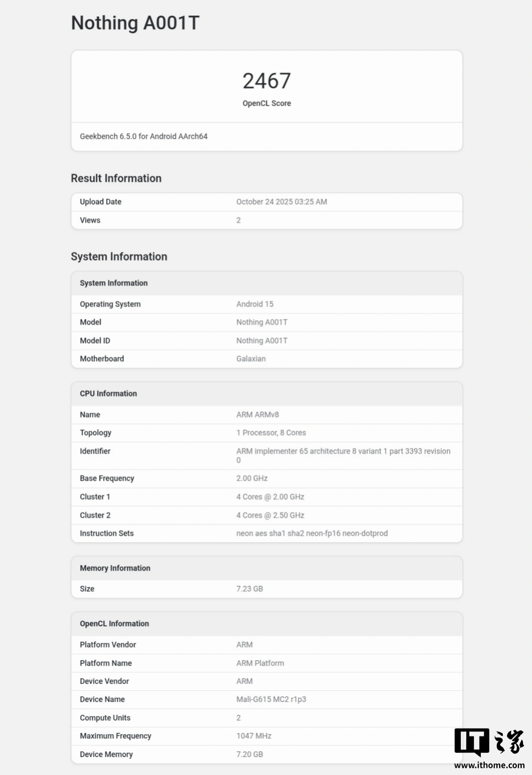
Task: Click the Result Information section heading
Action: (116, 178)
